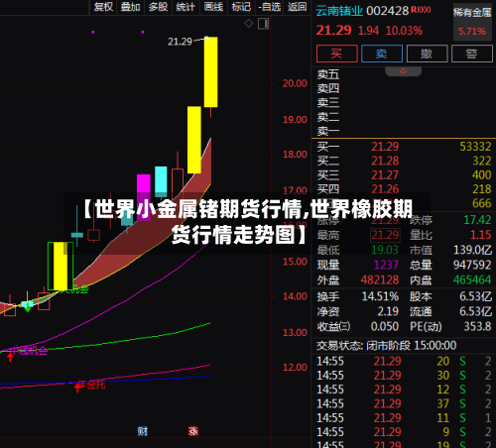Click the 14:55 trade row with volume 20
Screen dimensions: 496x448
(x=404, y=361)
